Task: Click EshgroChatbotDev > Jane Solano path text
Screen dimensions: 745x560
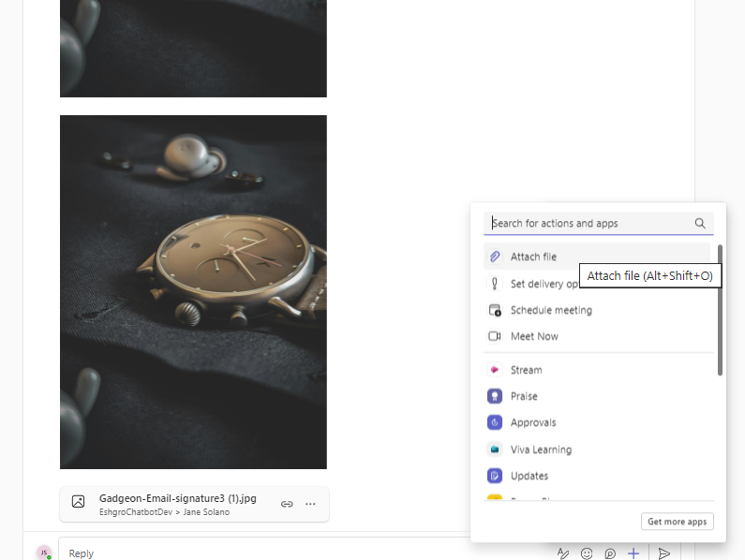Action: (x=164, y=512)
